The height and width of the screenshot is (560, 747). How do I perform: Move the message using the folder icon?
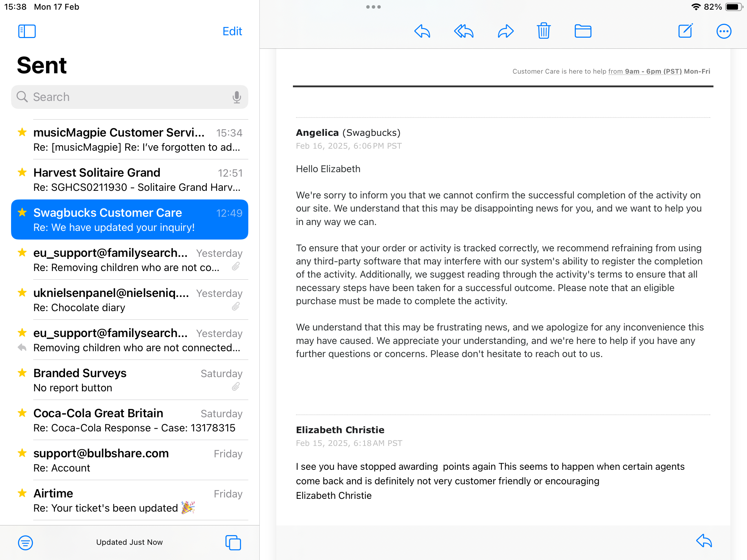[583, 31]
